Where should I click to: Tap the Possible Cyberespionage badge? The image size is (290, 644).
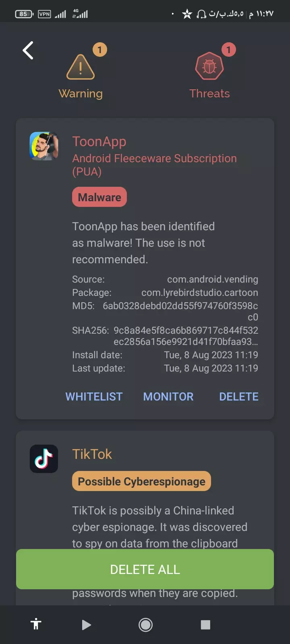click(x=141, y=481)
